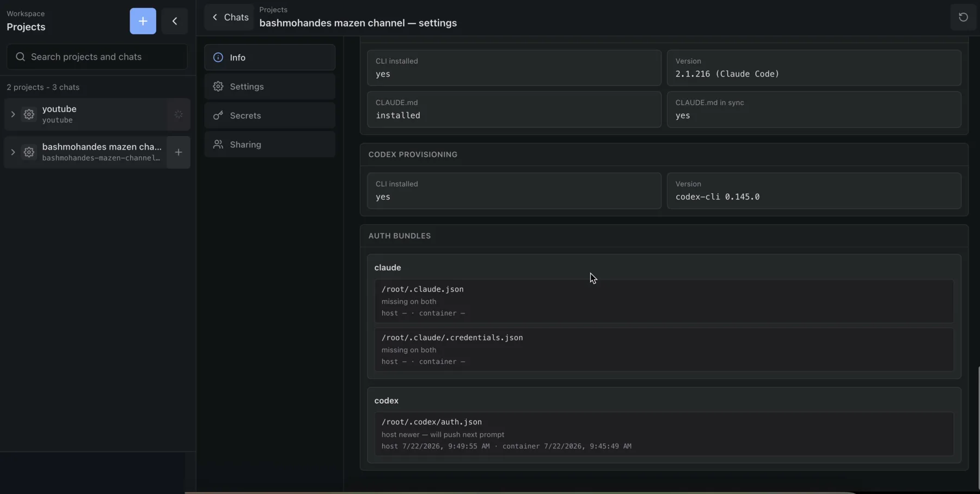Focus the Search projects and chats field

(97, 57)
